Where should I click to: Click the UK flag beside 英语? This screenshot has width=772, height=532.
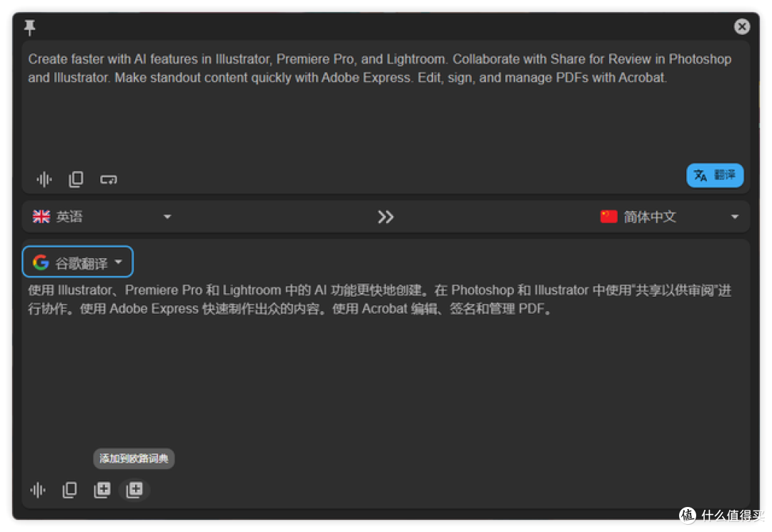[x=41, y=217]
